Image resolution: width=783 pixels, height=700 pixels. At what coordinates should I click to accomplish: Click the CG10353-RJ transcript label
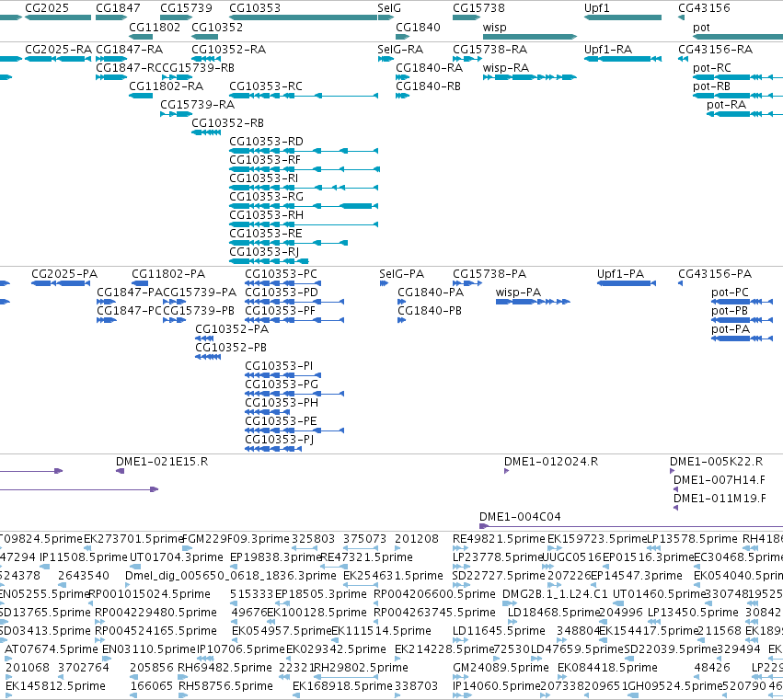(264, 252)
